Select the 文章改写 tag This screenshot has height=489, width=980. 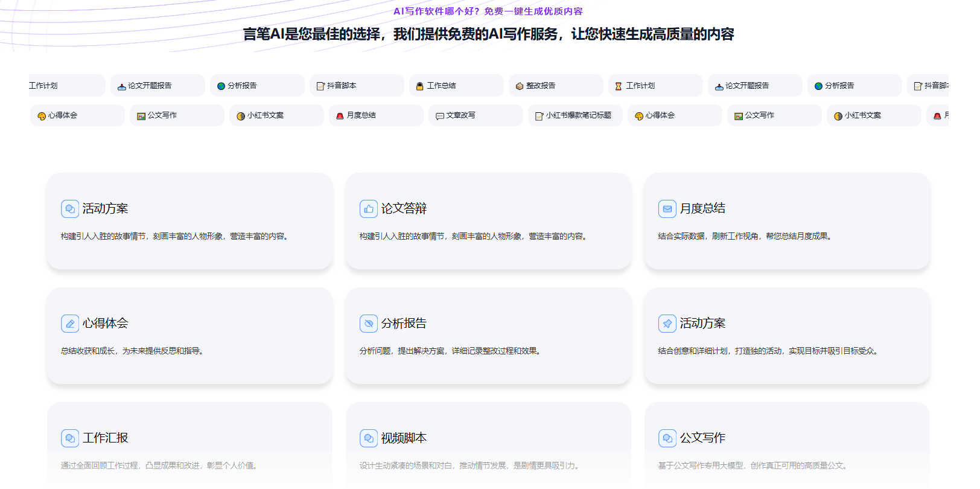475,115
